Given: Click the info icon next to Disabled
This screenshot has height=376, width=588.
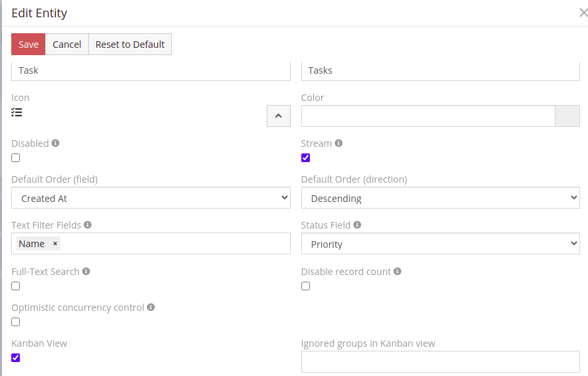Looking at the screenshot, I should 56,143.
